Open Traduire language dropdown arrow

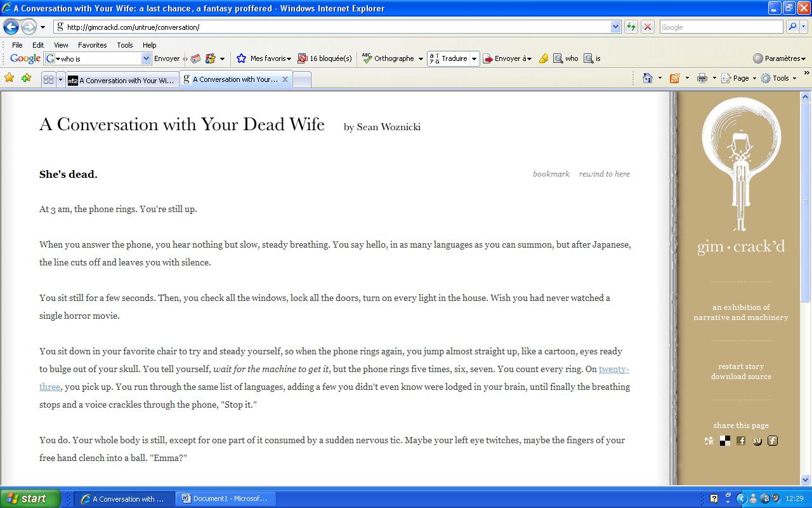(x=474, y=59)
